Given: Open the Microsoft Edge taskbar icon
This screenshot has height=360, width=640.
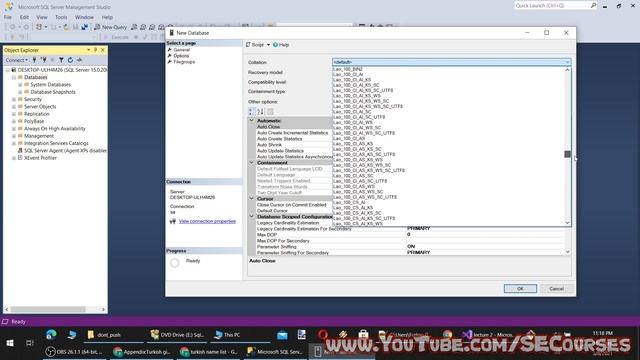Looking at the screenshot, I should point(51,335).
